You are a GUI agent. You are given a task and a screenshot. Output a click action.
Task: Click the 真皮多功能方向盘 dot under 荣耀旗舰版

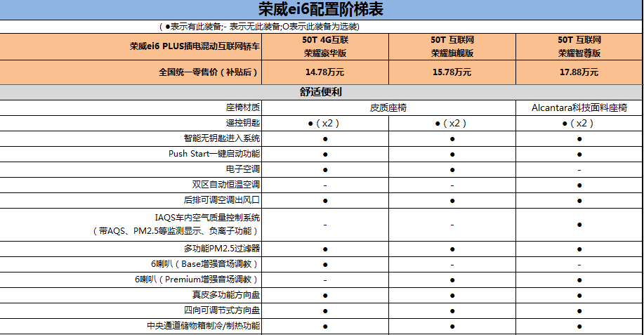[452, 295]
